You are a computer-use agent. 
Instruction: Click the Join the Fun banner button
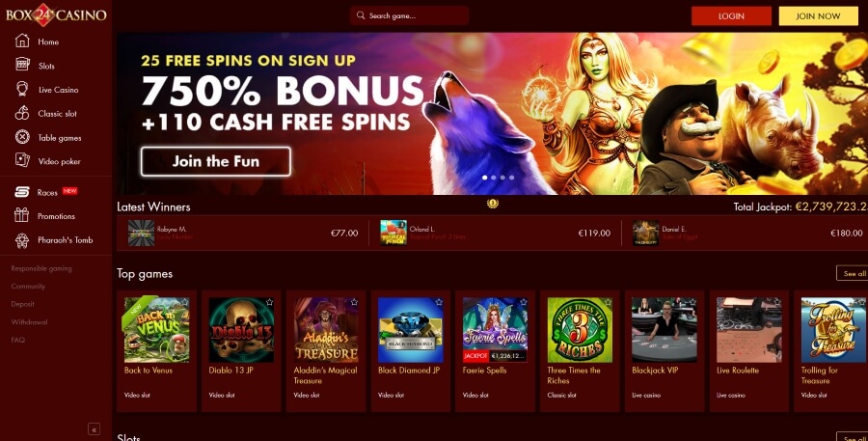(216, 161)
